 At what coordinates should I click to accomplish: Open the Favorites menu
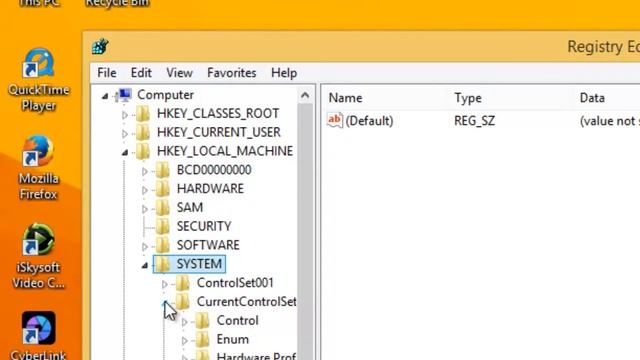pyautogui.click(x=231, y=73)
